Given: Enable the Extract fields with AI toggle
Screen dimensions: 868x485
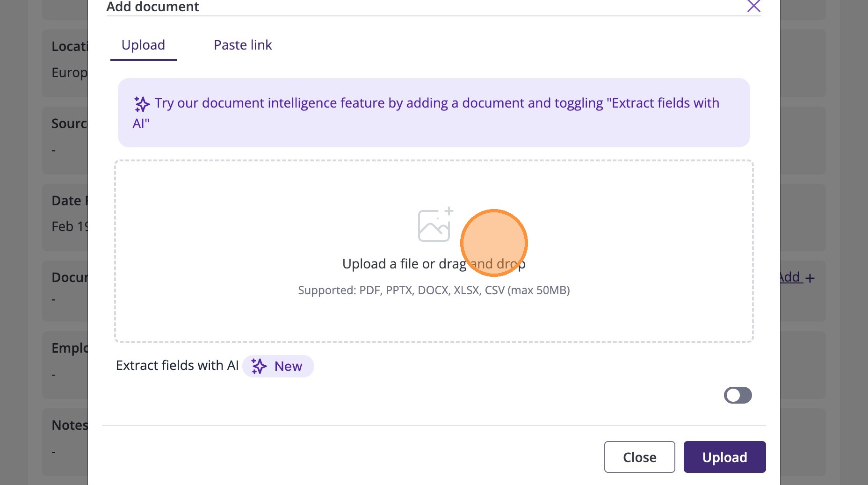Looking at the screenshot, I should pos(738,395).
